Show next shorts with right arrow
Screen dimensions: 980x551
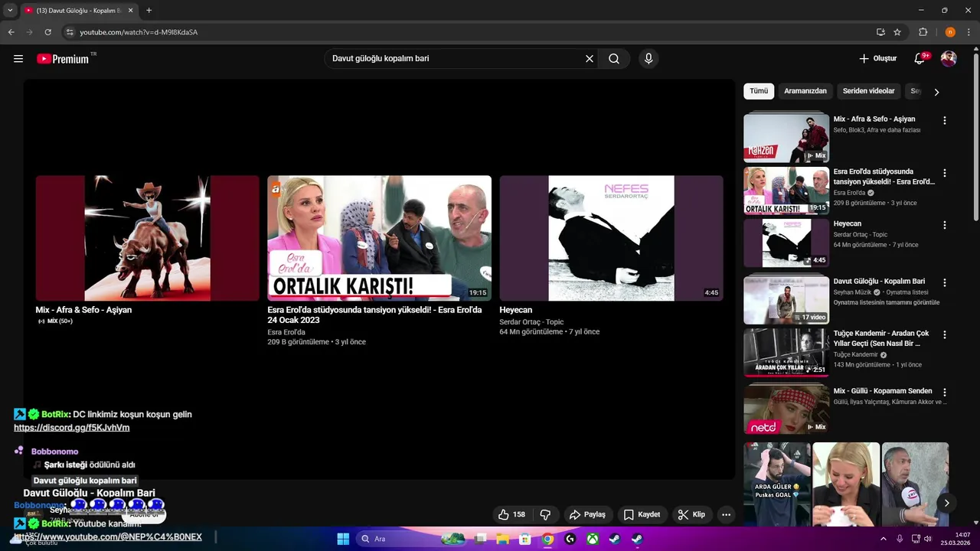(x=946, y=503)
